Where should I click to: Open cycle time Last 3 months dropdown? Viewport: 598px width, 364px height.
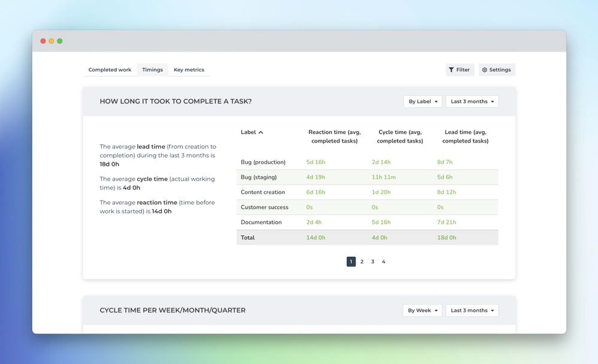click(x=472, y=311)
